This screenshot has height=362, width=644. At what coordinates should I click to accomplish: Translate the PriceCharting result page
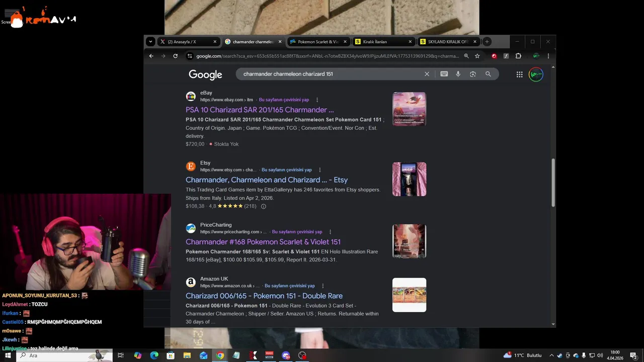click(x=297, y=232)
